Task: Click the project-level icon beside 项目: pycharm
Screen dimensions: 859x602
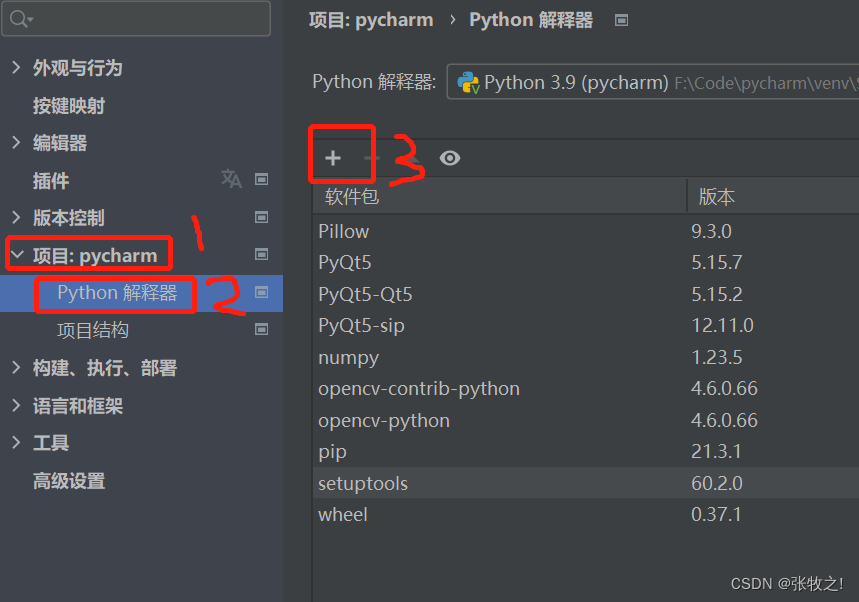Action: coord(262,254)
